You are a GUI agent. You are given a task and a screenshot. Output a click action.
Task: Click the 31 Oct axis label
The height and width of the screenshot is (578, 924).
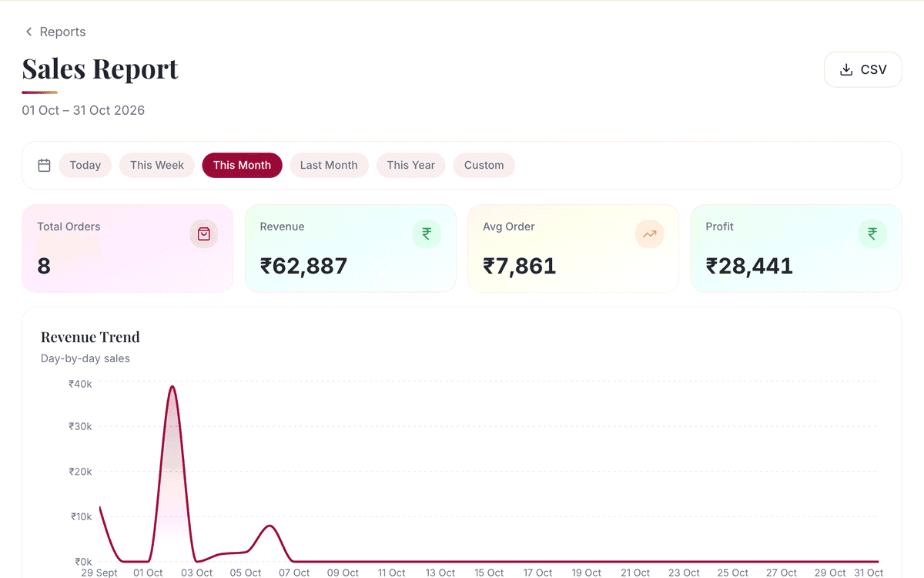pyautogui.click(x=869, y=573)
